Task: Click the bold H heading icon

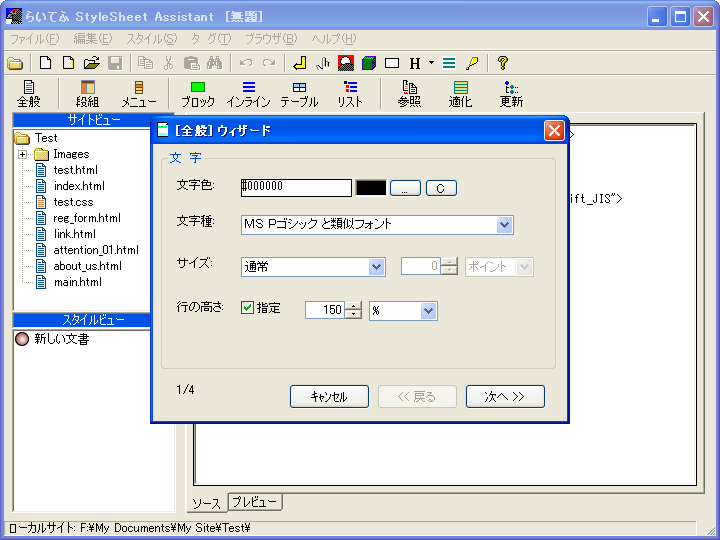Action: click(x=415, y=63)
